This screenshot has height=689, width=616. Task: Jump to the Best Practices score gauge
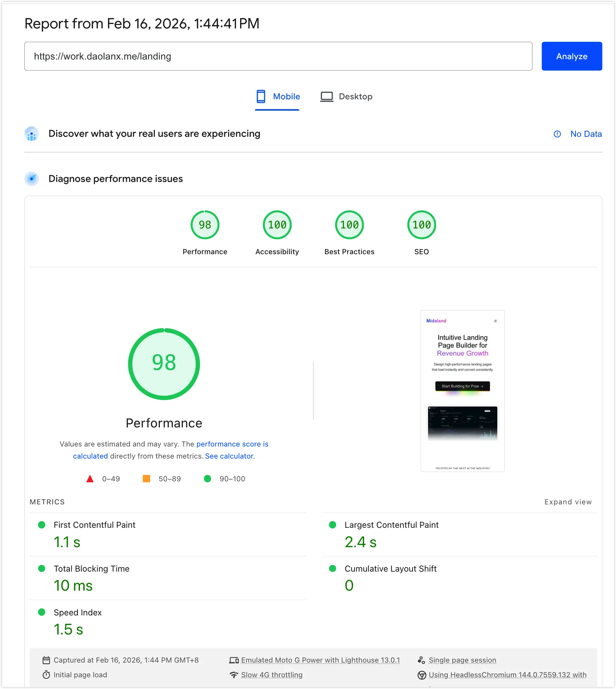pyautogui.click(x=349, y=225)
